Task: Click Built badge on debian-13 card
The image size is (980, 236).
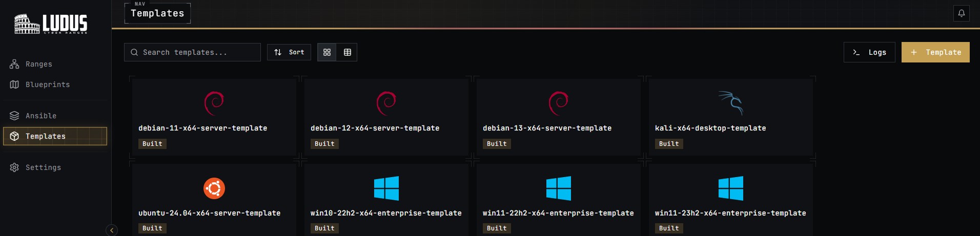Action: click(497, 144)
